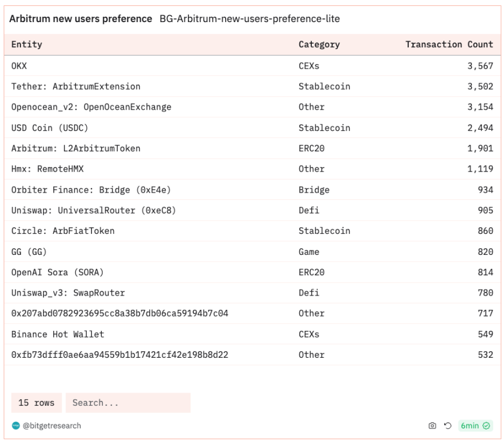Click ERC20 category in L2ArbitrumToken row
Viewport: 504px width, 444px height.
click(311, 148)
